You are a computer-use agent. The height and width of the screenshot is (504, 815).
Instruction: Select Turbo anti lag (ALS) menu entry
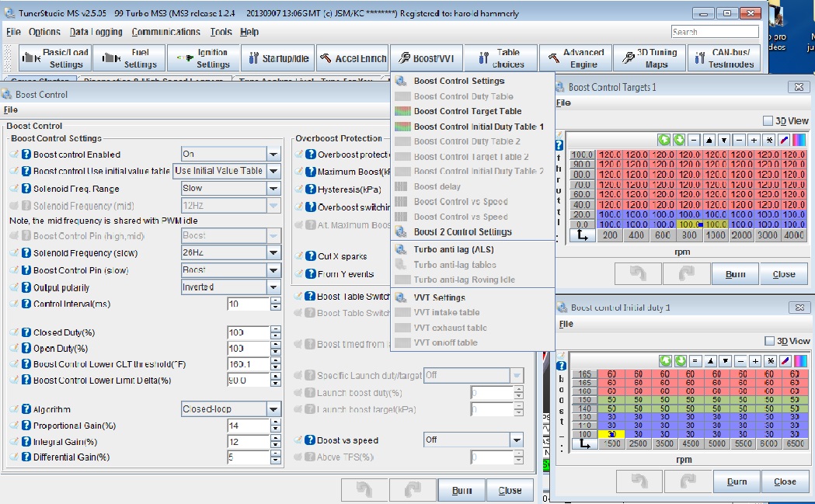click(x=454, y=250)
